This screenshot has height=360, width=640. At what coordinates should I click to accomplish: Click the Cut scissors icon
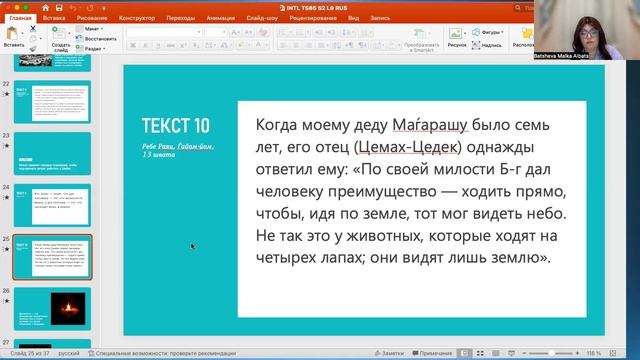pyautogui.click(x=33, y=29)
